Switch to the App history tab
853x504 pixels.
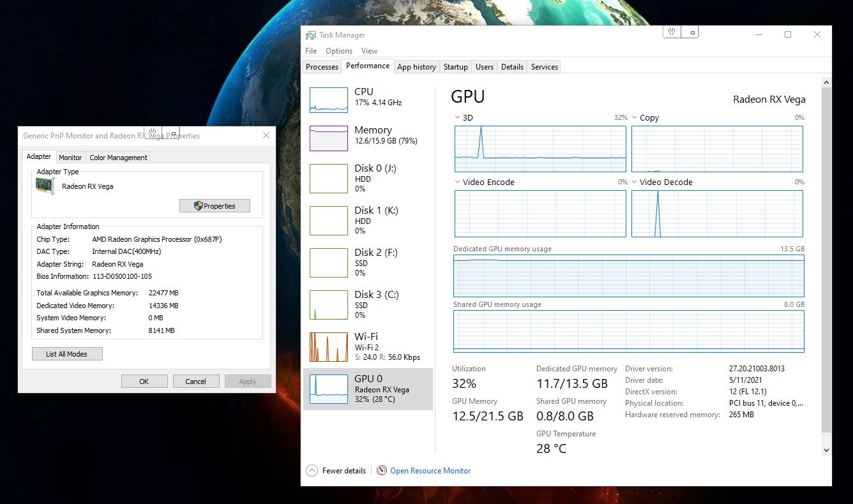416,67
